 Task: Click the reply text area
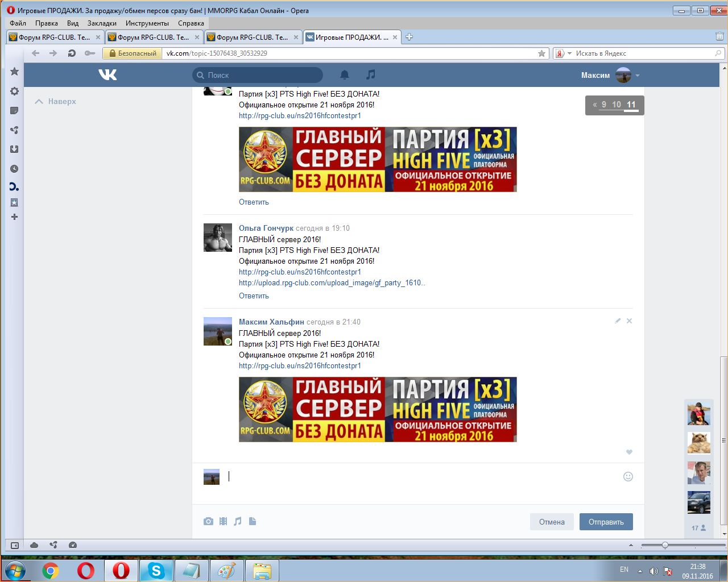(x=421, y=476)
